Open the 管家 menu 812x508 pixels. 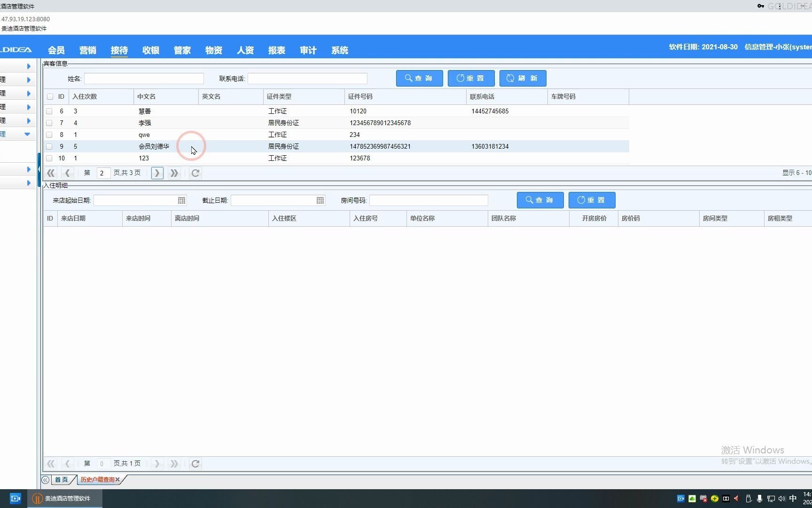point(182,50)
